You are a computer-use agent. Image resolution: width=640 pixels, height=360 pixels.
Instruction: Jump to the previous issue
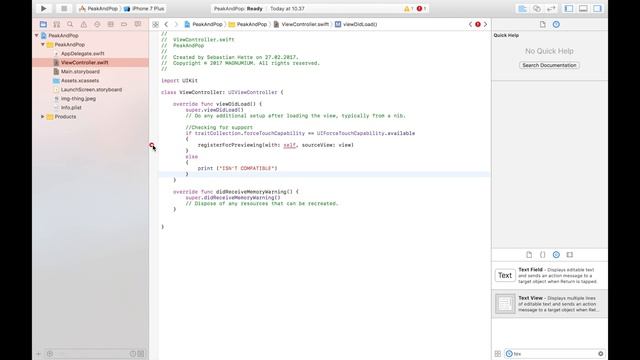[x=470, y=24]
